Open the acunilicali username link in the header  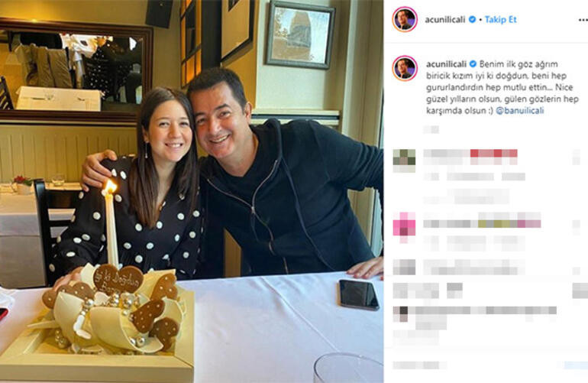[x=444, y=20]
